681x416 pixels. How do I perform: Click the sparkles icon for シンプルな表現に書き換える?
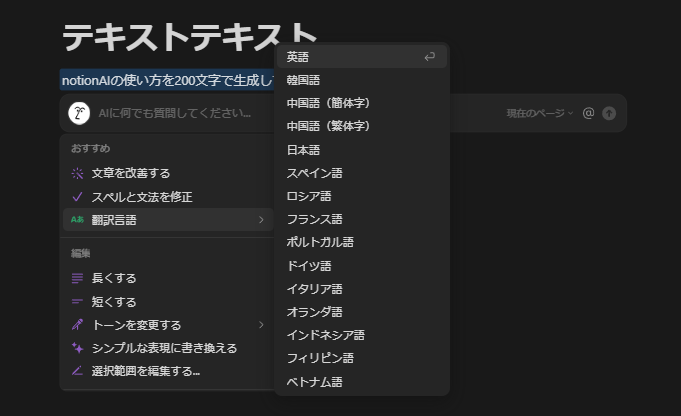(77, 348)
